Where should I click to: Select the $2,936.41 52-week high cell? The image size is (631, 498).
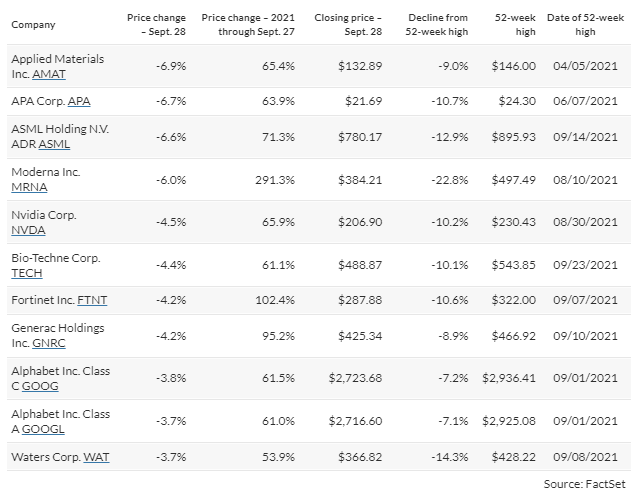click(x=508, y=379)
